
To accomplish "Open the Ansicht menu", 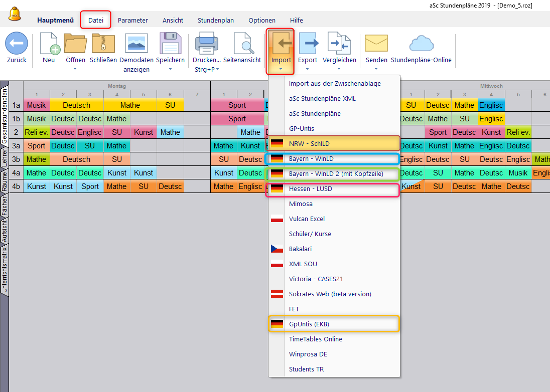I will point(173,21).
